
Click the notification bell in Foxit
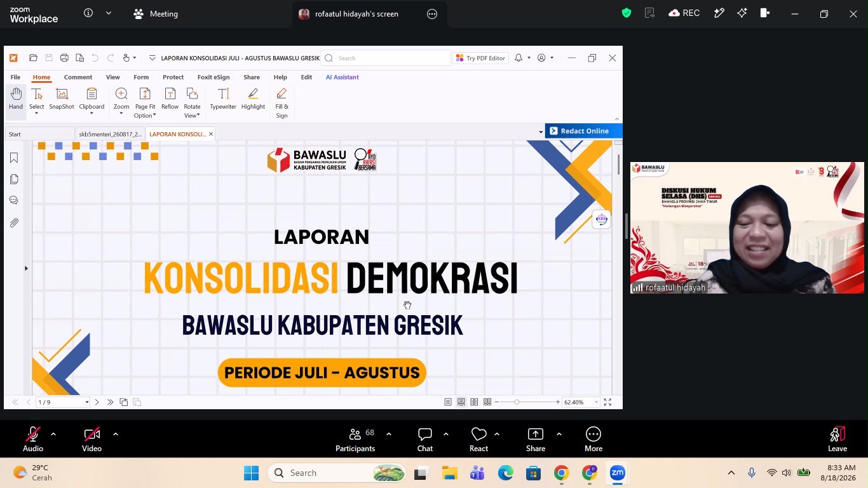pyautogui.click(x=519, y=58)
